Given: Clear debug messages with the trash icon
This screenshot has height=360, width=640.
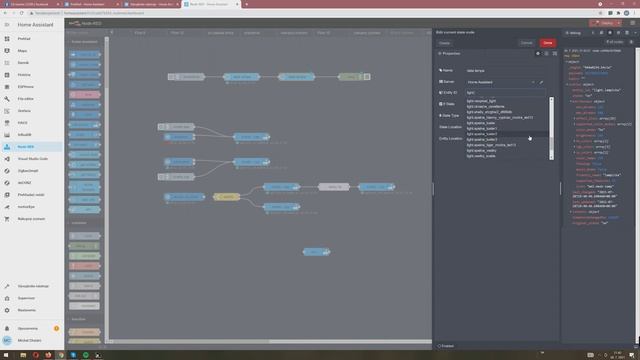Looking at the screenshot, I should click(x=631, y=42).
